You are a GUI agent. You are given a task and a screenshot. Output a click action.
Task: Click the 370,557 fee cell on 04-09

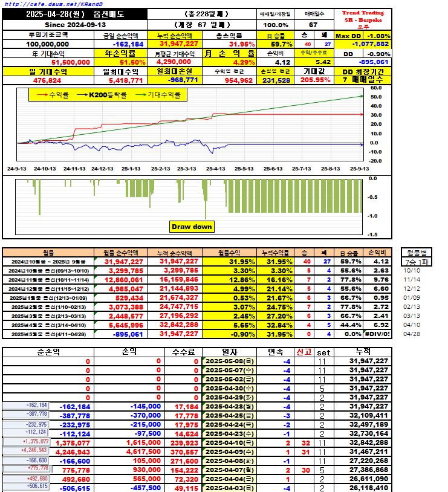(x=184, y=452)
